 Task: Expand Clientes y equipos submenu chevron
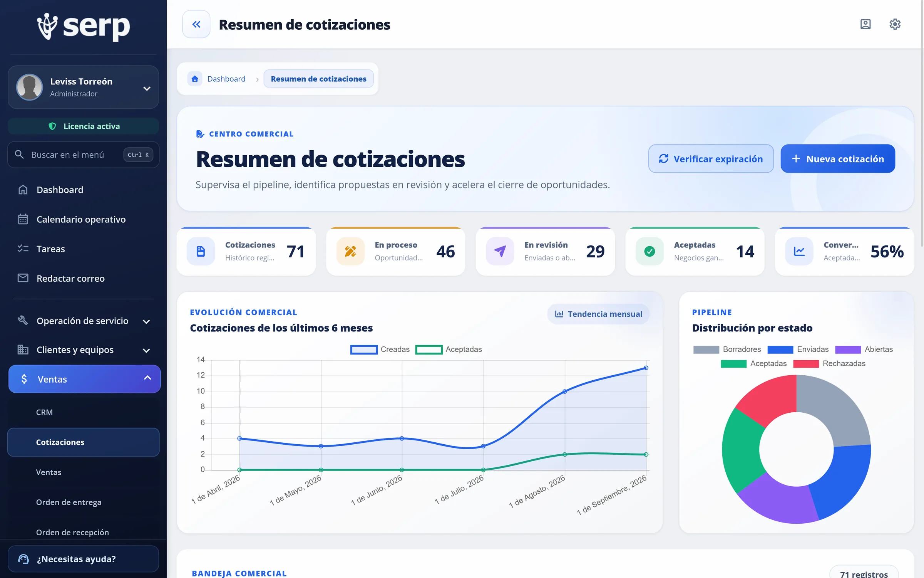click(x=146, y=350)
